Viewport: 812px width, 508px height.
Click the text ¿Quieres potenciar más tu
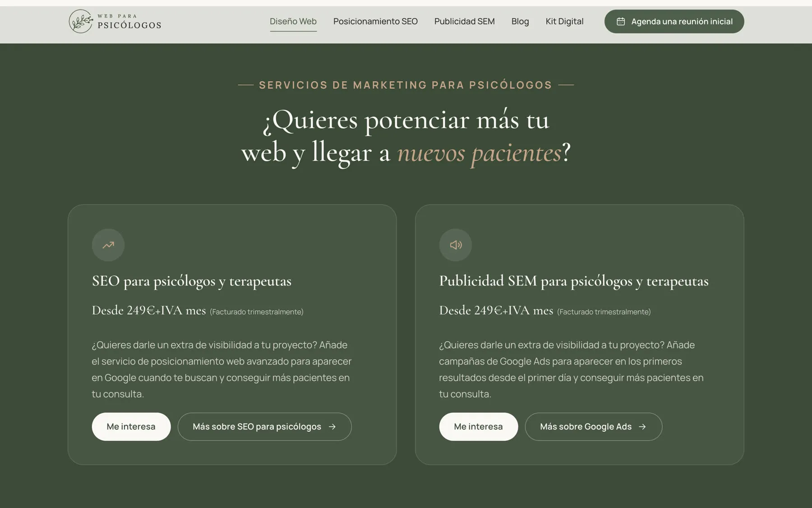[x=406, y=120]
